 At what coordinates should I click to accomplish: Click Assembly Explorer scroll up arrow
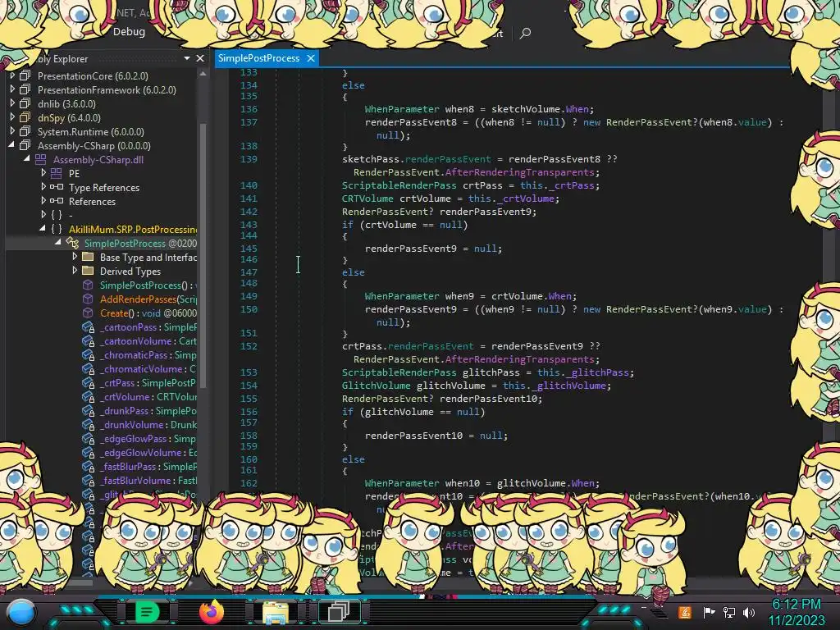coord(203,75)
